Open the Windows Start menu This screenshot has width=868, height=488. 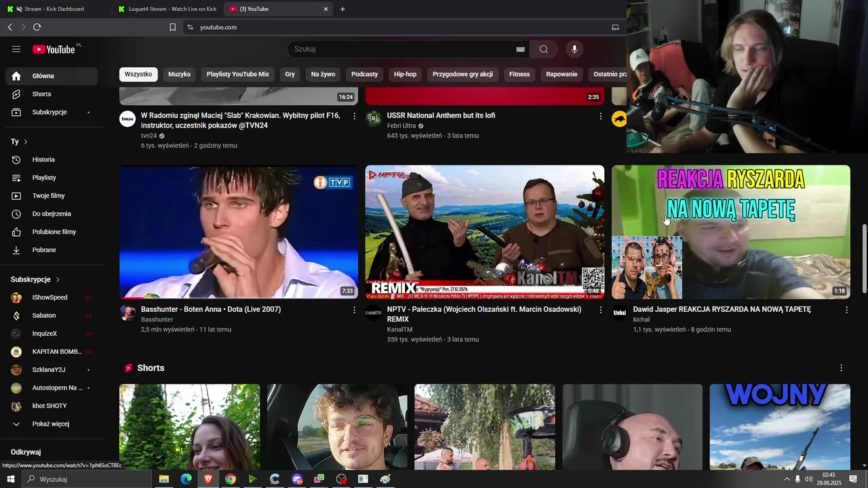click(11, 479)
